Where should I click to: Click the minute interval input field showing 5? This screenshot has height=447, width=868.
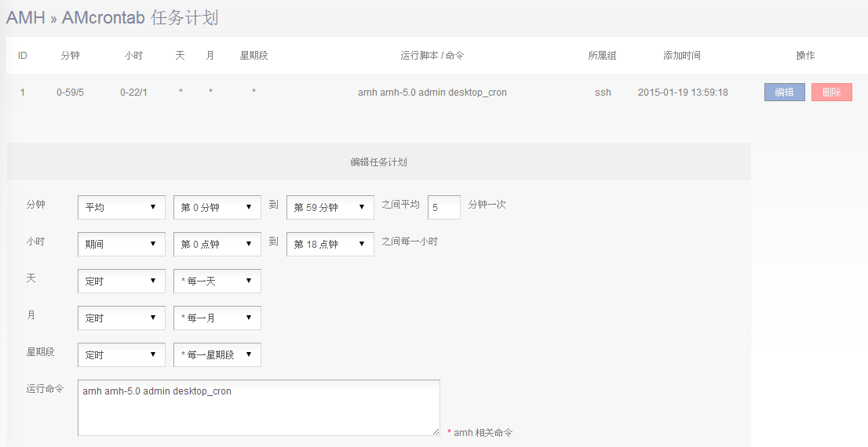click(443, 208)
